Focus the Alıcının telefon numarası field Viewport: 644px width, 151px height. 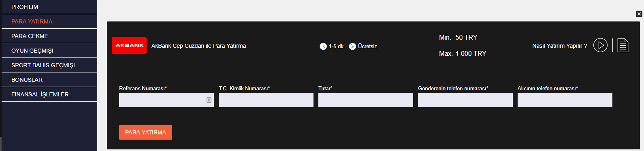[x=565, y=100]
